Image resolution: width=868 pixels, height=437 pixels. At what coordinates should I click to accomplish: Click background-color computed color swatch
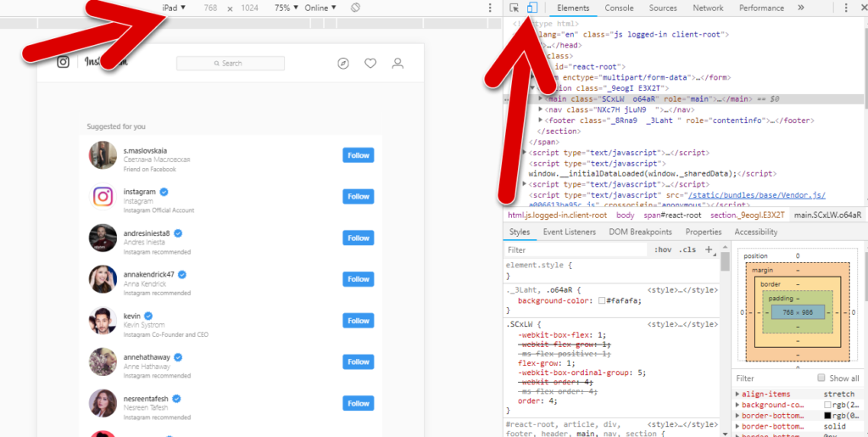(x=827, y=405)
